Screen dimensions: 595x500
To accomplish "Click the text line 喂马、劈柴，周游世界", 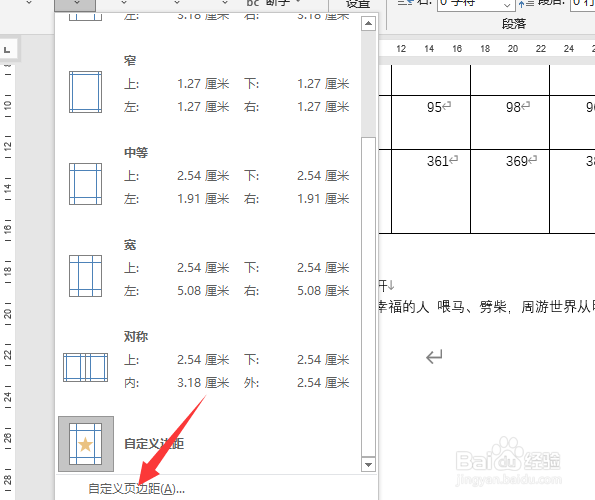I will (487, 307).
